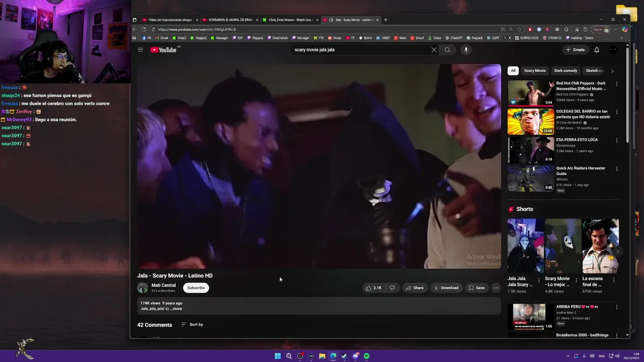644x362 pixels.
Task: Open ESA PERRA ESTO LOCA thumbnail
Action: pyautogui.click(x=530, y=149)
